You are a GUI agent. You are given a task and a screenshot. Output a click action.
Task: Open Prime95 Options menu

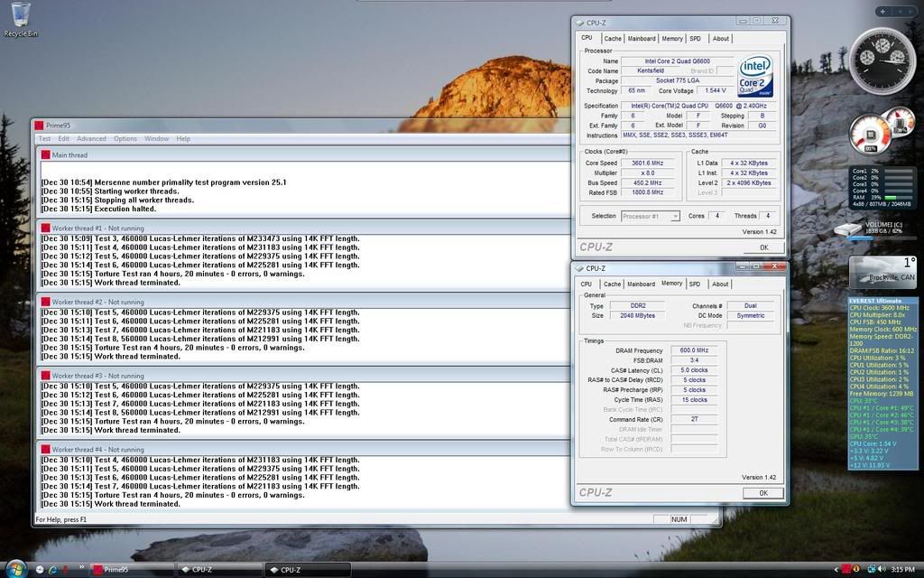[125, 138]
